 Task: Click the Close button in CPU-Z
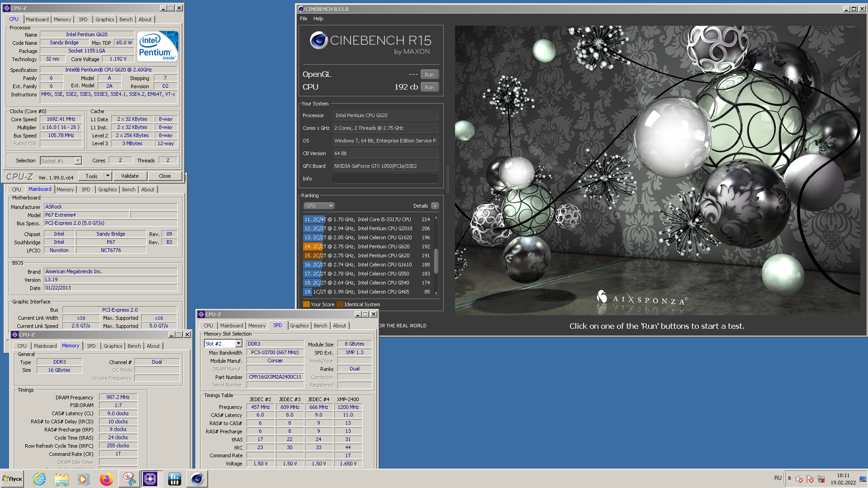(x=165, y=176)
